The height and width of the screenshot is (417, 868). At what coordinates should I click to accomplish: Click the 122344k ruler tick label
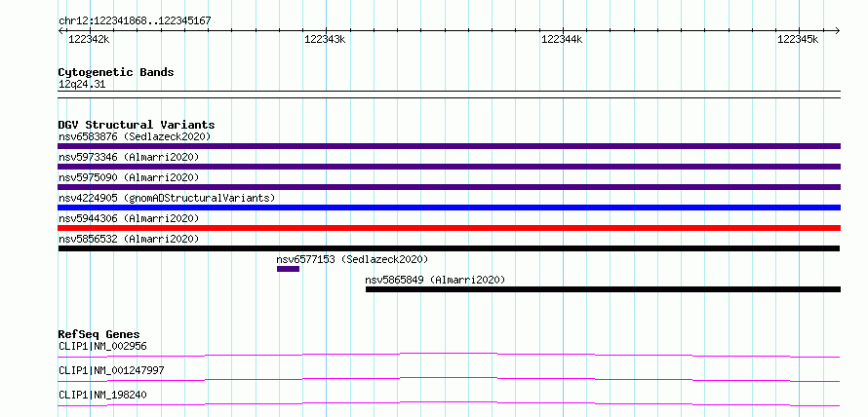coord(562,39)
